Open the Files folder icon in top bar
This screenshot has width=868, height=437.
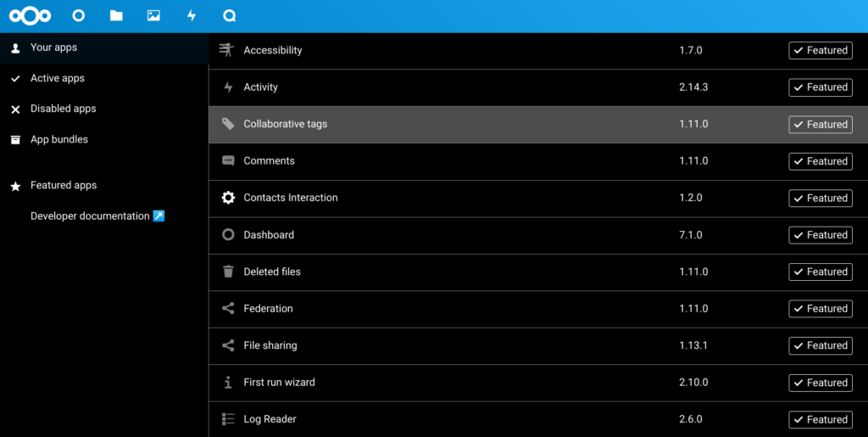(x=116, y=16)
